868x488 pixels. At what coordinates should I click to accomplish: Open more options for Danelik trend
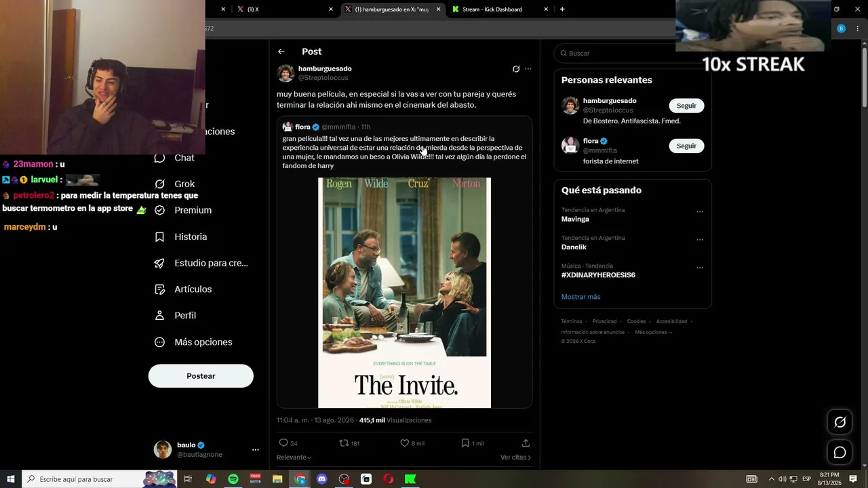(x=700, y=240)
